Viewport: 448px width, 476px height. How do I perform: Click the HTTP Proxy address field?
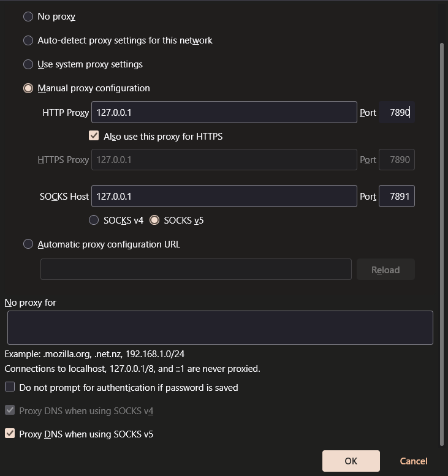[224, 112]
